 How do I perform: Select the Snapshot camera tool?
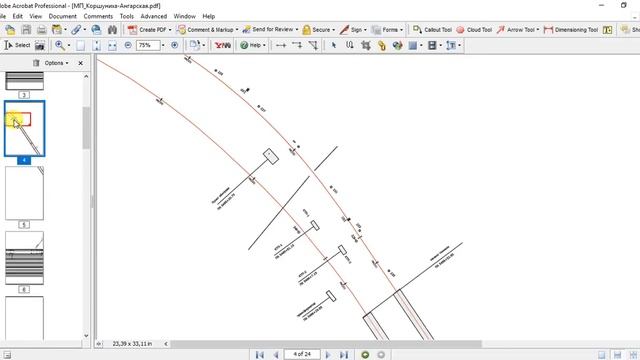coord(40,45)
